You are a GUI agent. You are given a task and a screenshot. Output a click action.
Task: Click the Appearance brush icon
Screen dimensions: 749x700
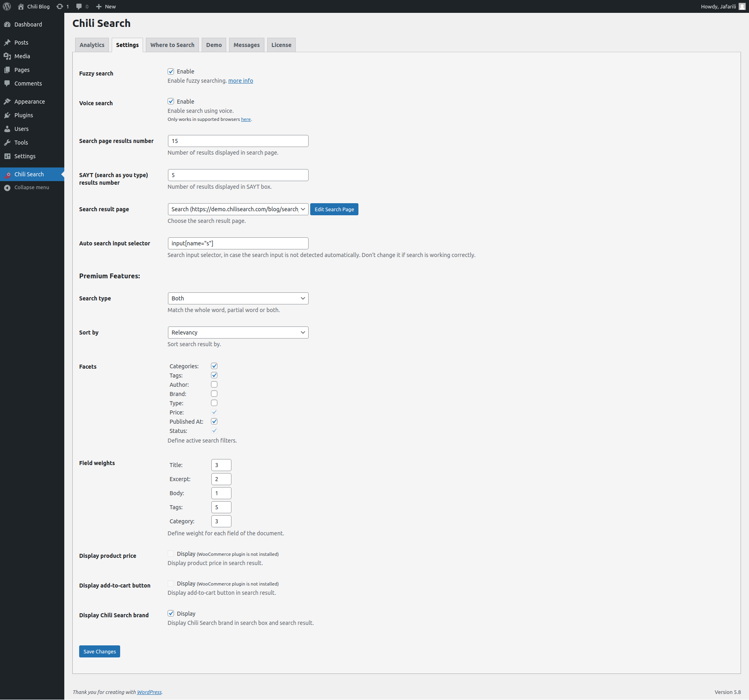pyautogui.click(x=7, y=102)
